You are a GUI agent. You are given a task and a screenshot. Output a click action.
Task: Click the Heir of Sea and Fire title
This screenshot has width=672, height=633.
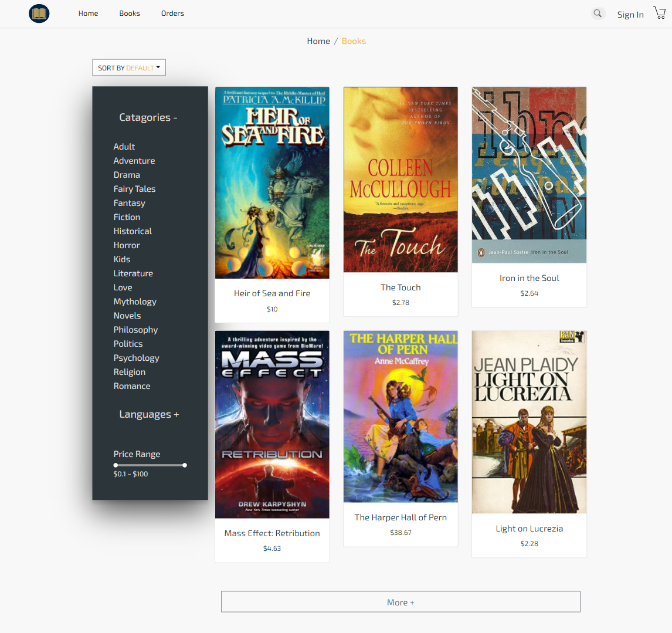[x=272, y=293]
